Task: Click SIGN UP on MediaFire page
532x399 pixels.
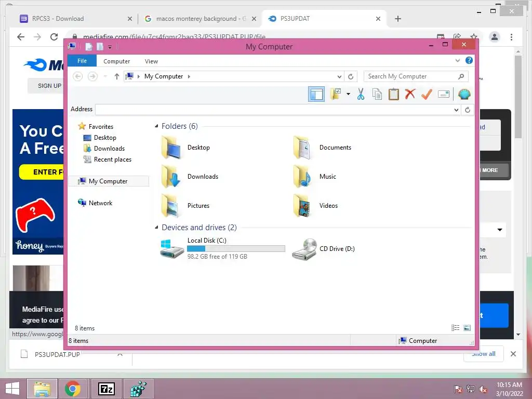Action: point(49,86)
